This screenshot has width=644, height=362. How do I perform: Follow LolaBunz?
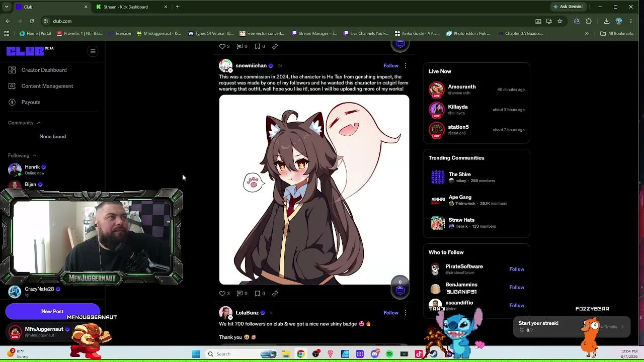click(391, 313)
